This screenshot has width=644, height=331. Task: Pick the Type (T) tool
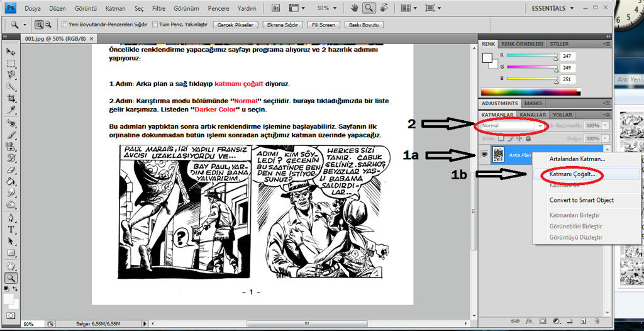pos(11,230)
